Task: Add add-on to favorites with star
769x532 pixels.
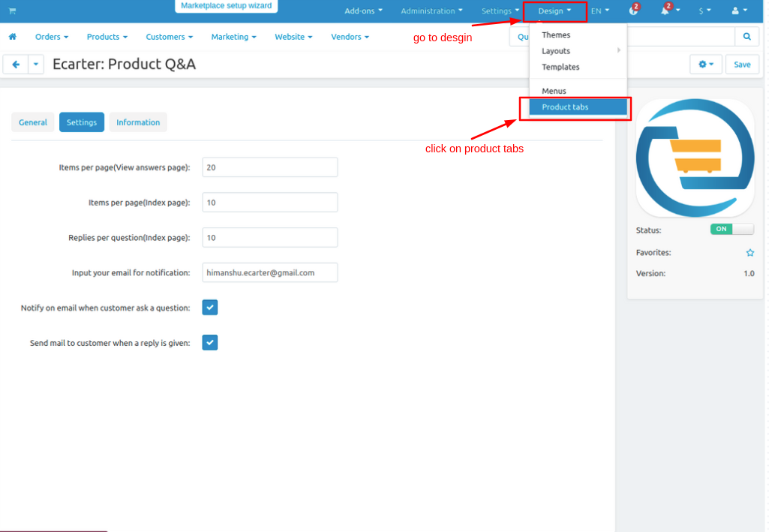Action: tap(750, 253)
